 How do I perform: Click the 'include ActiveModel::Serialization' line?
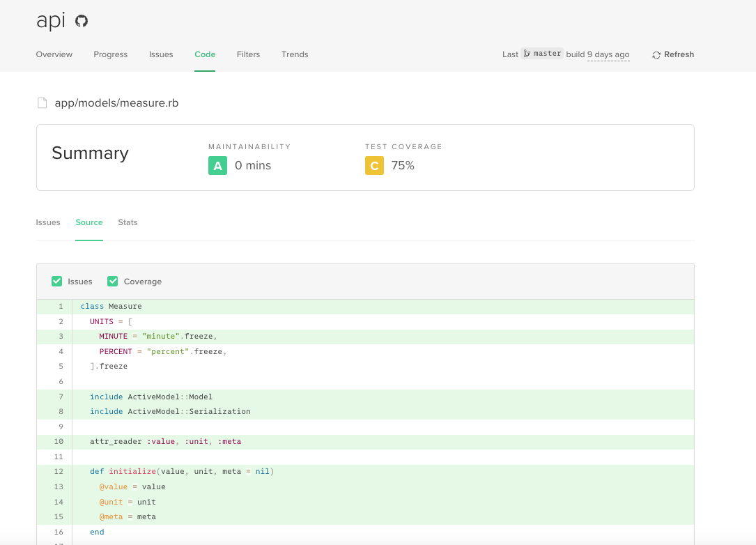pyautogui.click(x=170, y=411)
